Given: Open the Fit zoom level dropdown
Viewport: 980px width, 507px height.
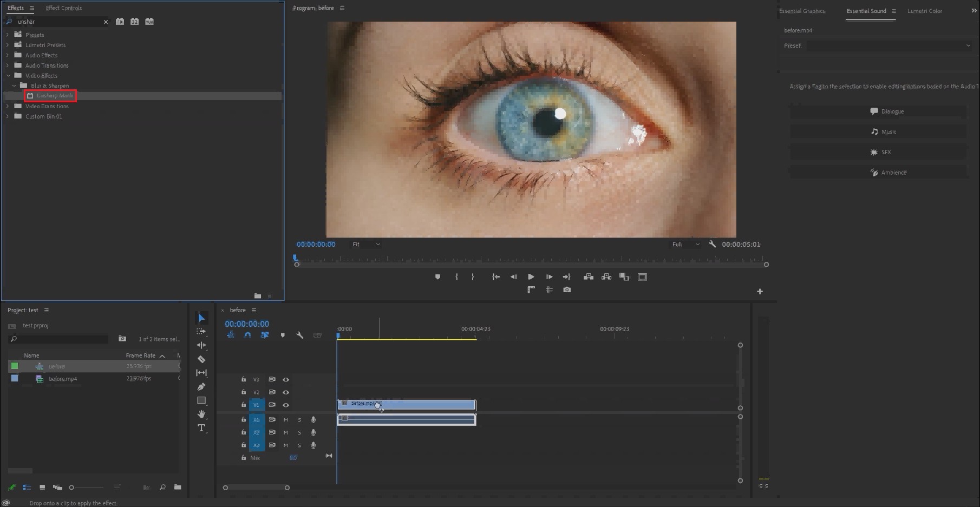Looking at the screenshot, I should (367, 245).
